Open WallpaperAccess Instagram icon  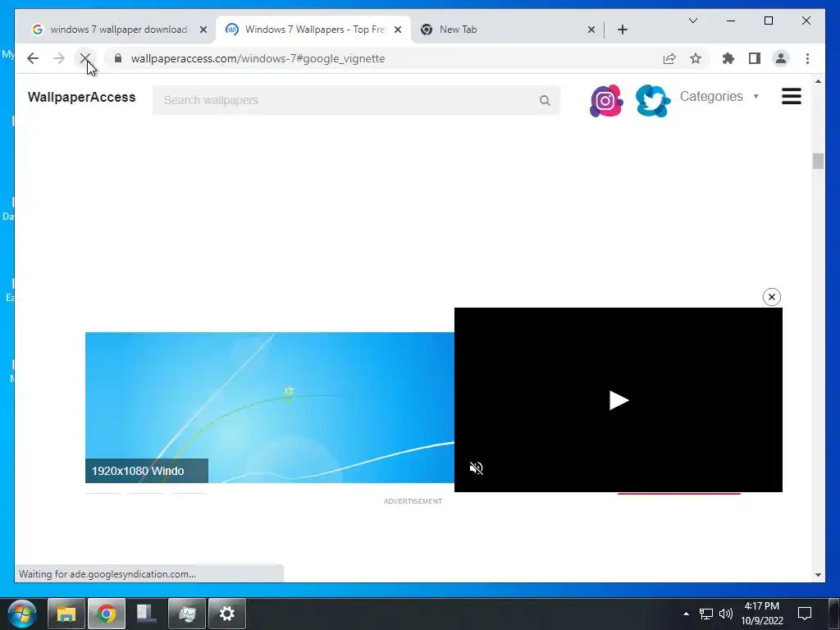click(x=606, y=100)
